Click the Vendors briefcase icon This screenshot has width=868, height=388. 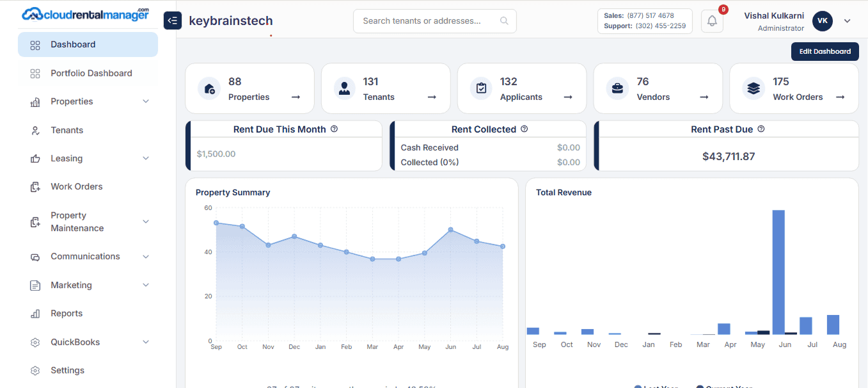pyautogui.click(x=617, y=88)
